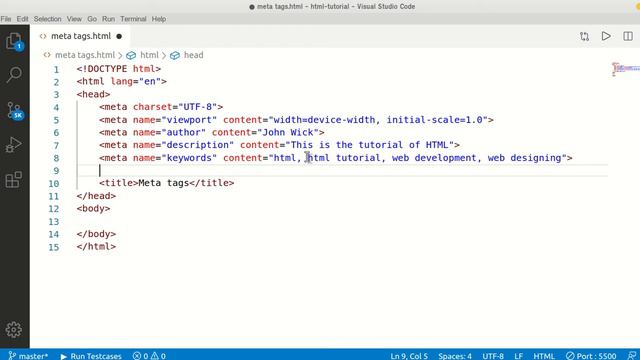
Task: Open errors and warnings count in status bar
Action: 149,356
